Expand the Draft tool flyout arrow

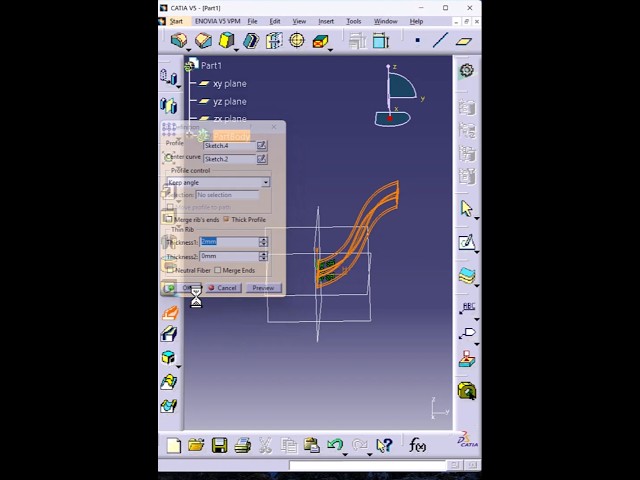pyautogui.click(x=236, y=50)
